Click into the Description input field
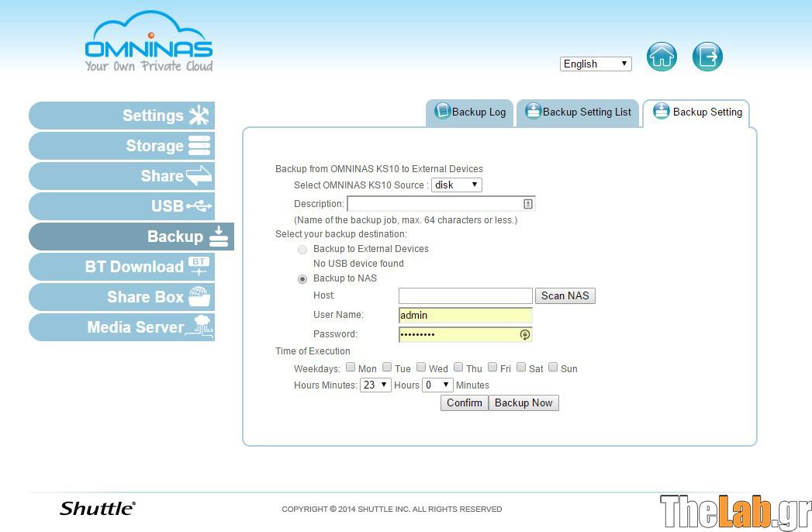The image size is (812, 532). coord(441,204)
